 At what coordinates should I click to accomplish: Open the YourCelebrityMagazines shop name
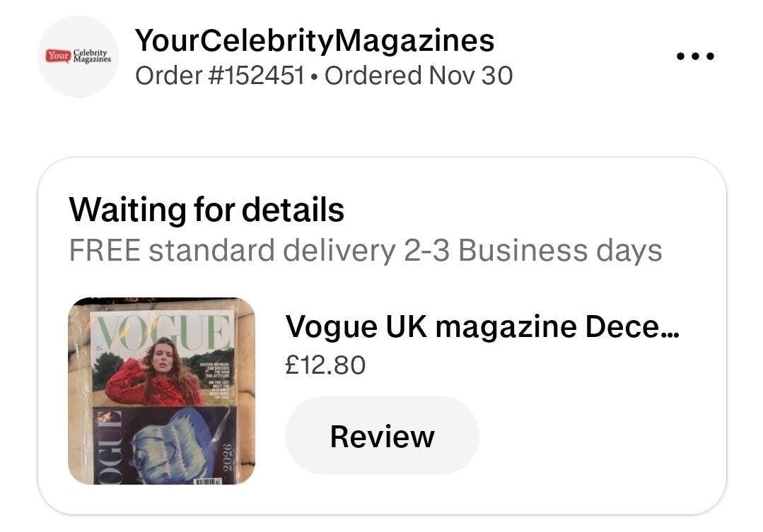[315, 40]
